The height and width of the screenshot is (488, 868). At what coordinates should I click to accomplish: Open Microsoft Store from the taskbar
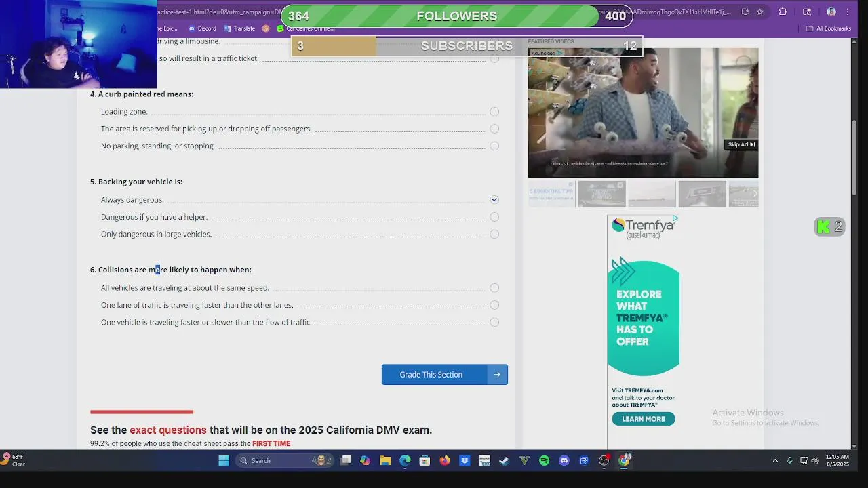[x=425, y=461]
